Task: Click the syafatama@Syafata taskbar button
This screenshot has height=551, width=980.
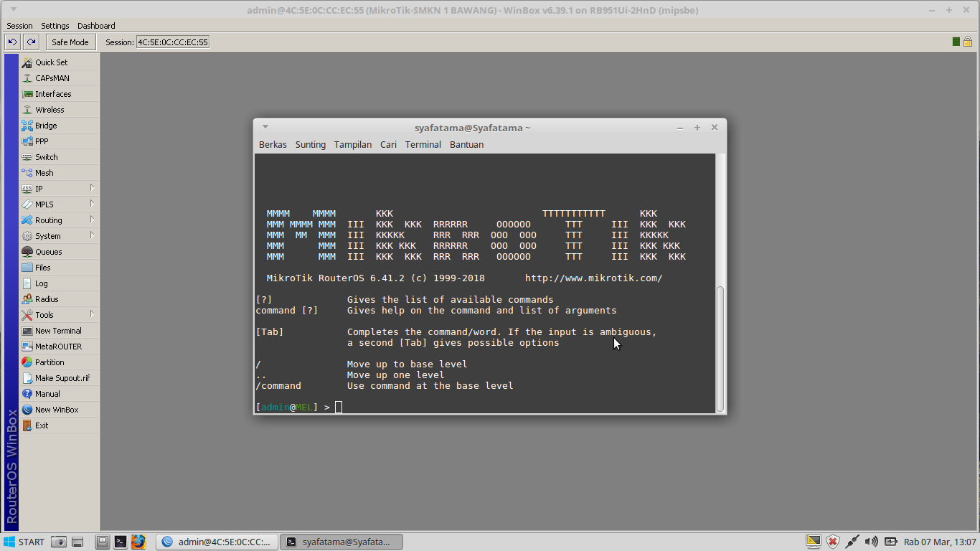Action: coord(341,542)
